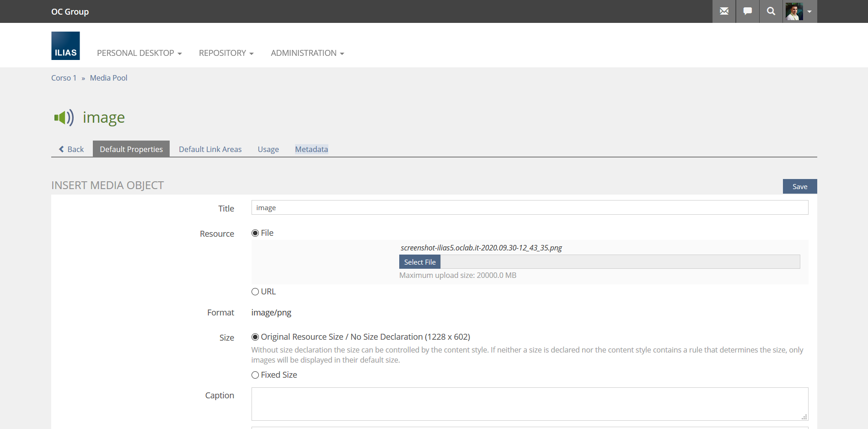Switch to the Default Link Areas tab

(x=210, y=149)
